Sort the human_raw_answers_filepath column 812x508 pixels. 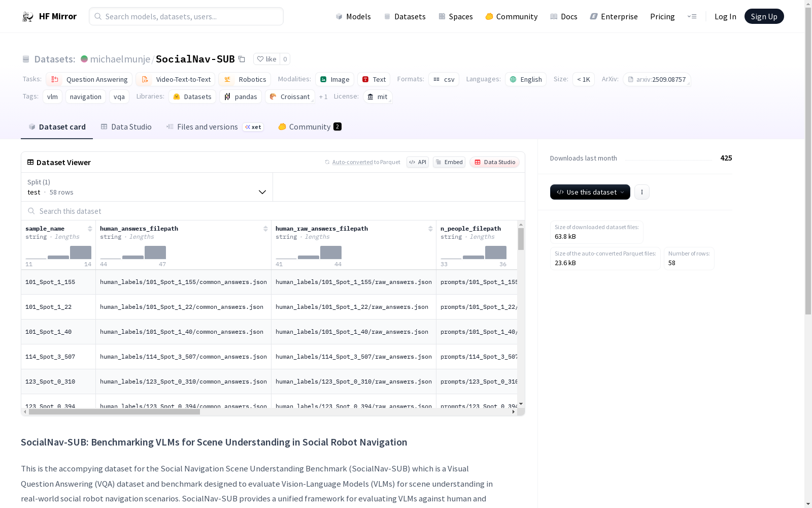coord(430,229)
